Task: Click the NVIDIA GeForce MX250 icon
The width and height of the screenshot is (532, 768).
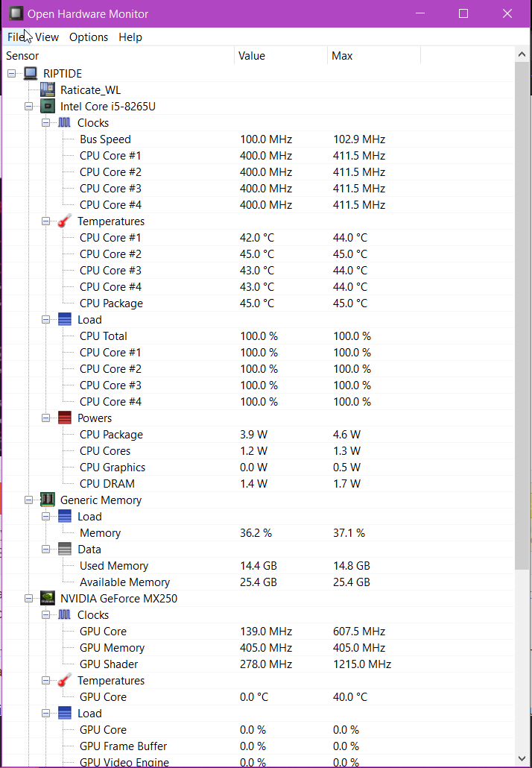Action: click(48, 598)
